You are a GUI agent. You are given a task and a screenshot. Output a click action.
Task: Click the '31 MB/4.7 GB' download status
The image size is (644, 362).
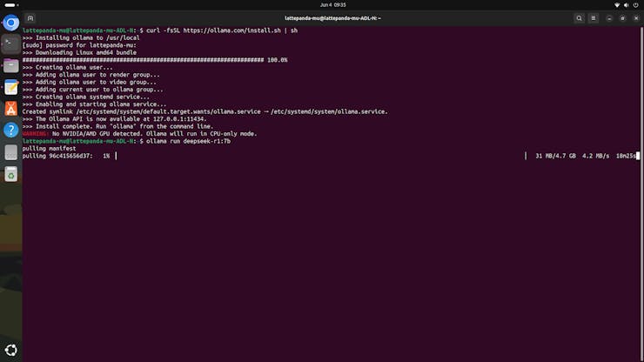coord(555,156)
